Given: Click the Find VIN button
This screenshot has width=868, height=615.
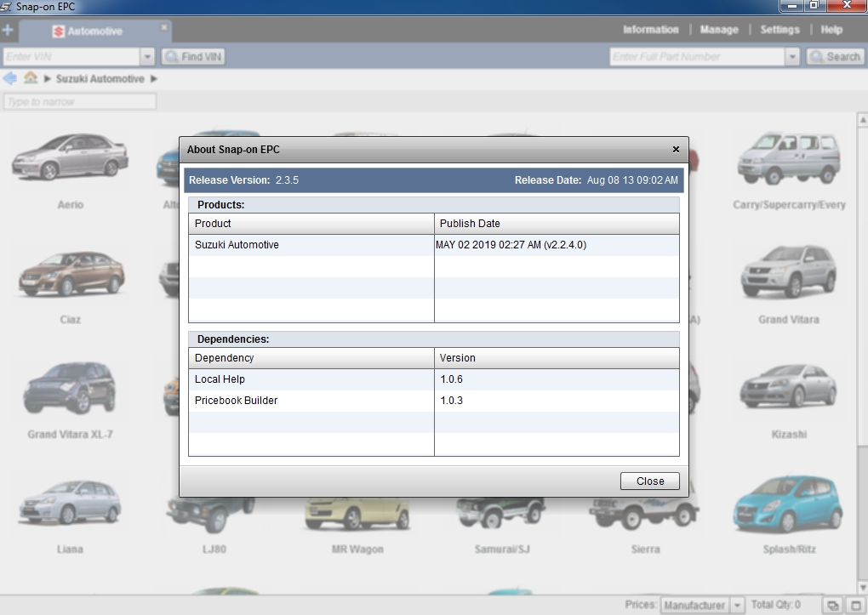Looking at the screenshot, I should pos(193,56).
